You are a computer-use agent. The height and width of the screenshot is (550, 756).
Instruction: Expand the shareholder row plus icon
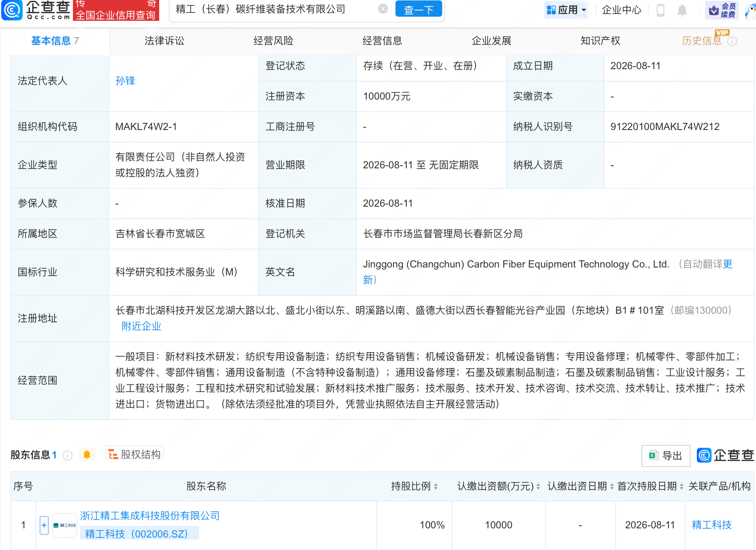coord(44,525)
